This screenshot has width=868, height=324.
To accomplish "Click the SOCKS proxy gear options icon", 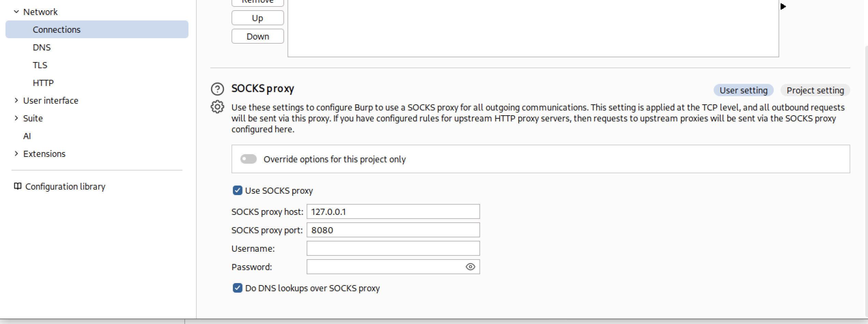I will tap(217, 107).
